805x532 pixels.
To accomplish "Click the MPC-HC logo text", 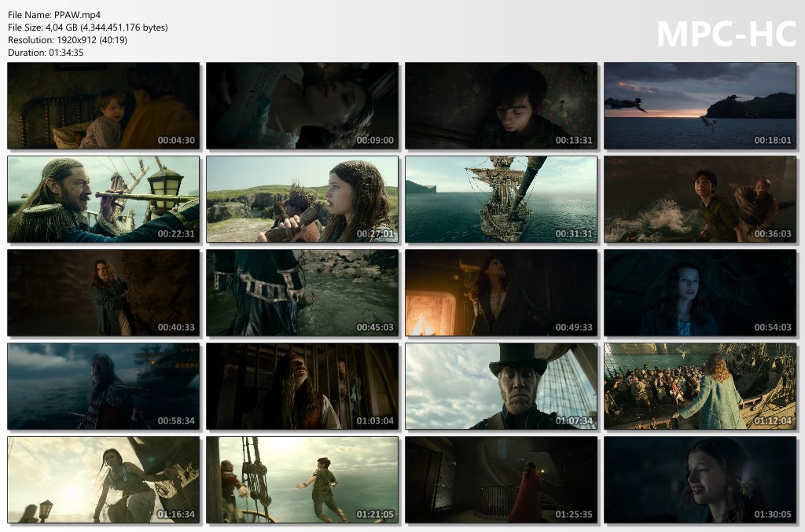I will 726,34.
